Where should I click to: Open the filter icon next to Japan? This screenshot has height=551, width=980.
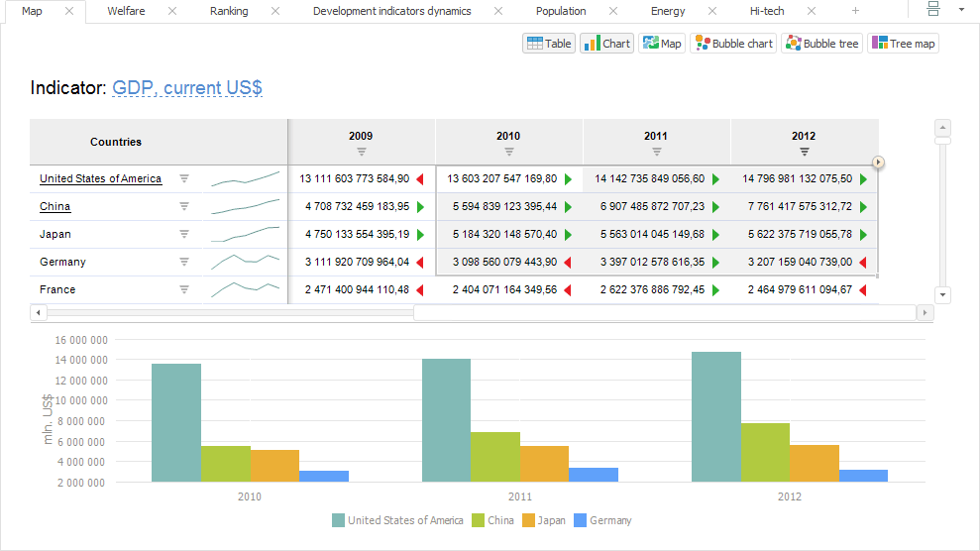click(183, 234)
